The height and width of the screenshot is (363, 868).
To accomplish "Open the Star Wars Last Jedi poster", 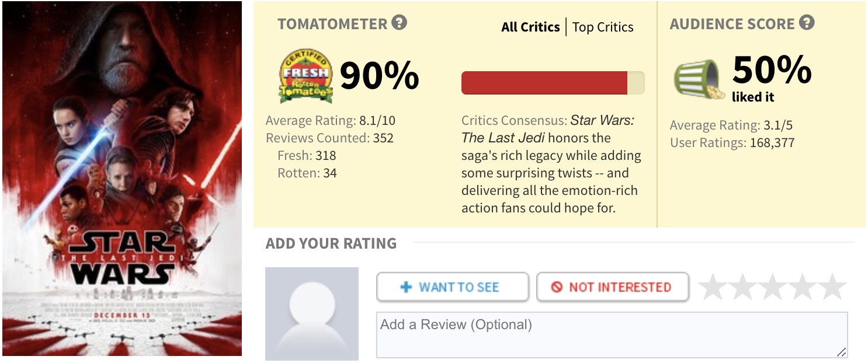I will point(121,179).
